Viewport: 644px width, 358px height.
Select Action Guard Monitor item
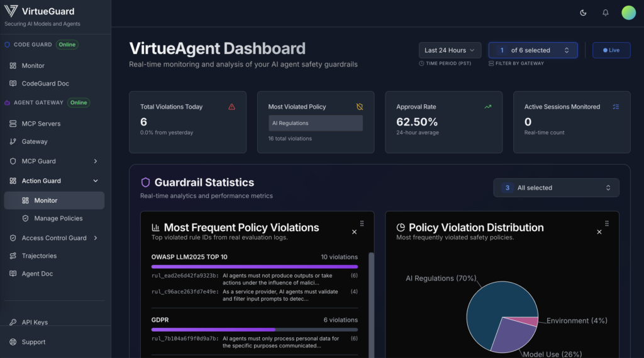pyautogui.click(x=54, y=200)
